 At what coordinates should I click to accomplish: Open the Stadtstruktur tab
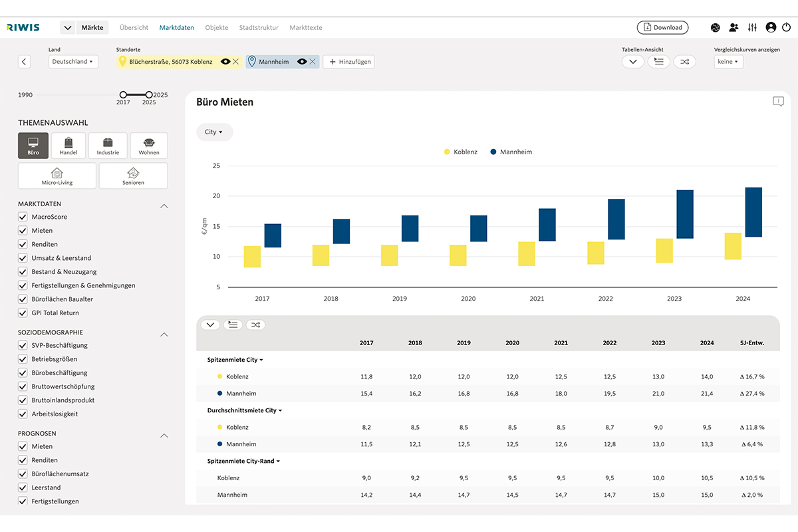(259, 28)
